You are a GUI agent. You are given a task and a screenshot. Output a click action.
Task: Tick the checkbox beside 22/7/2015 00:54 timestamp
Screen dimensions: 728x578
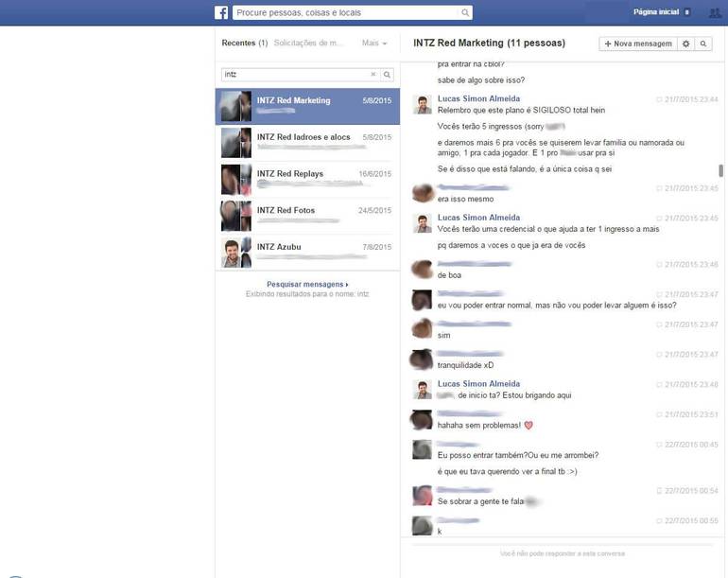coord(659,491)
